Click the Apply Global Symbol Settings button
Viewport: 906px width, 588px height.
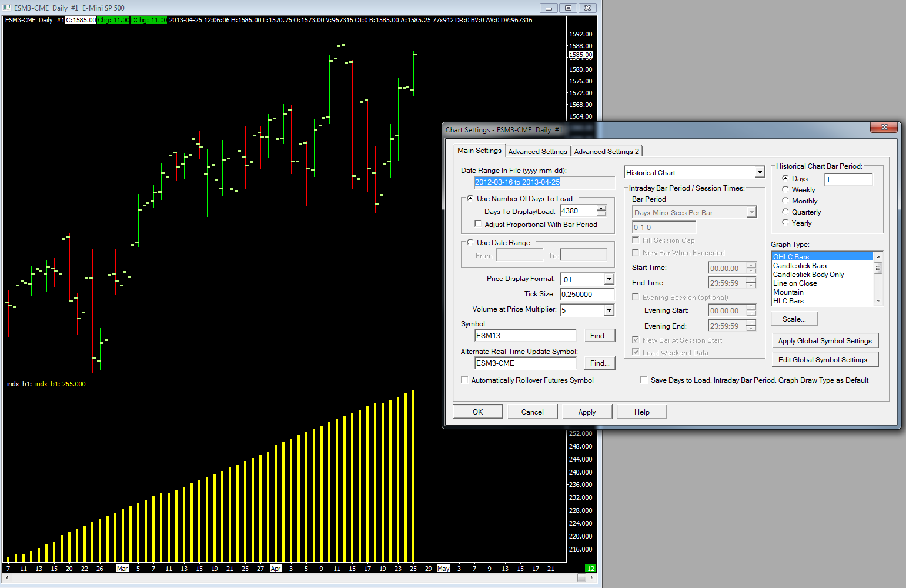pyautogui.click(x=824, y=341)
